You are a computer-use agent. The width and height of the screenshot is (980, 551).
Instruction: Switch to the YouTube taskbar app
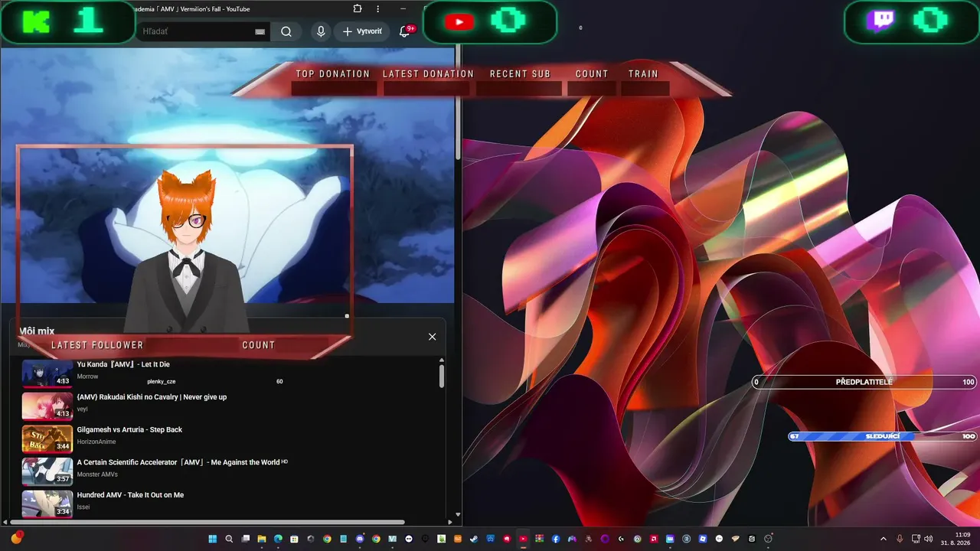[524, 539]
